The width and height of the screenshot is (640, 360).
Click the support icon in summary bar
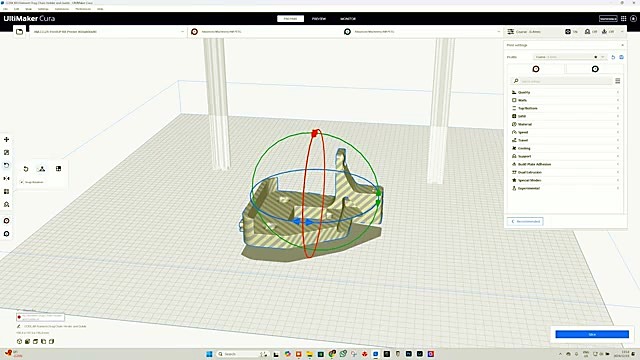(587, 31)
